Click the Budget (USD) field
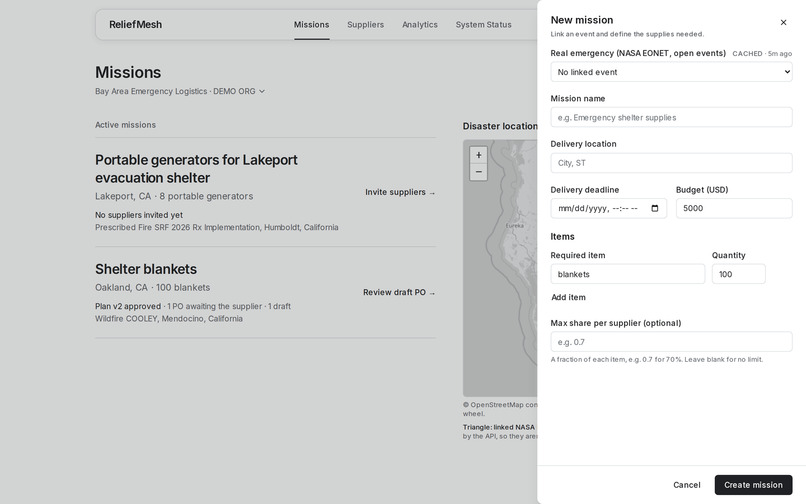This screenshot has height=504, width=806. (x=734, y=208)
